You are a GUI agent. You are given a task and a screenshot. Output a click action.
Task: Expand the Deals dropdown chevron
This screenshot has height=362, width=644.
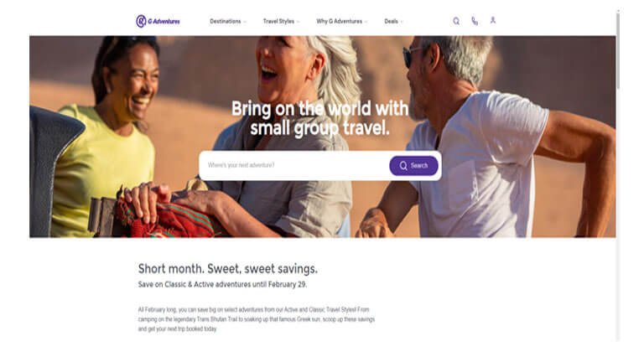pyautogui.click(x=402, y=22)
